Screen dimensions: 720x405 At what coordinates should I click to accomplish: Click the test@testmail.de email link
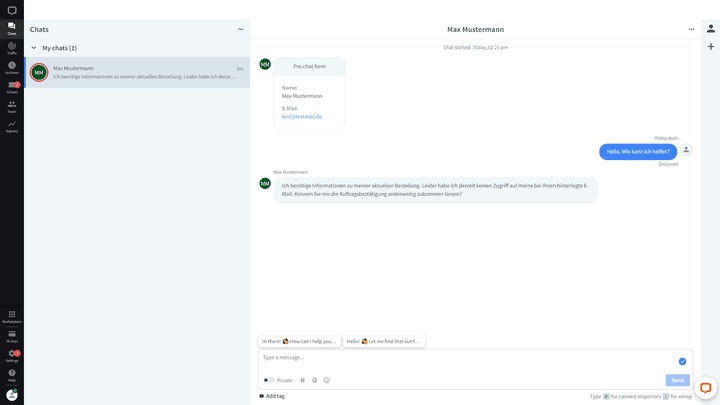[x=301, y=117]
